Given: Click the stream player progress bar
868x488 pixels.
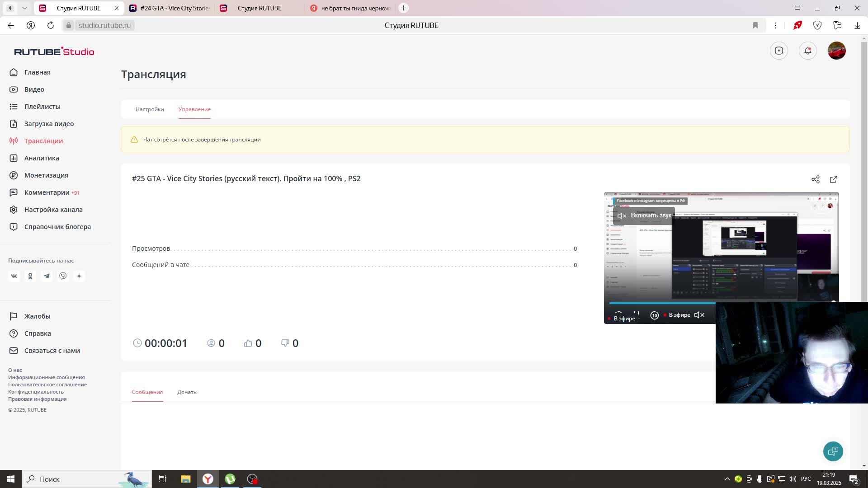Looking at the screenshot, I should (x=662, y=303).
